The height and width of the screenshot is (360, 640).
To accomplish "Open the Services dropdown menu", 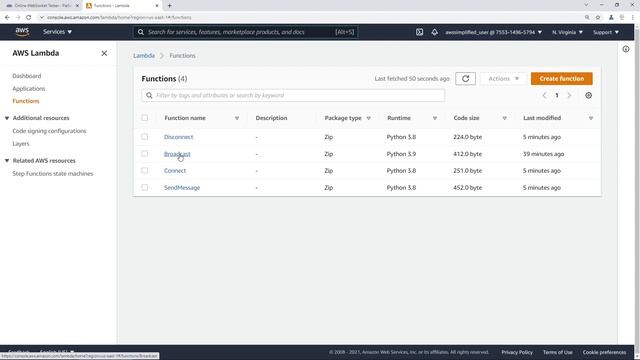I will 58,32.
